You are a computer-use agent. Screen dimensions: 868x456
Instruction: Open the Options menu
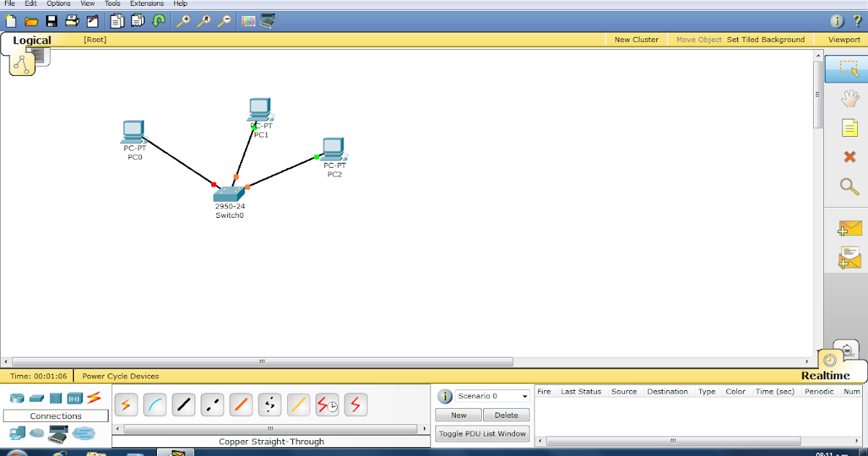point(58,4)
